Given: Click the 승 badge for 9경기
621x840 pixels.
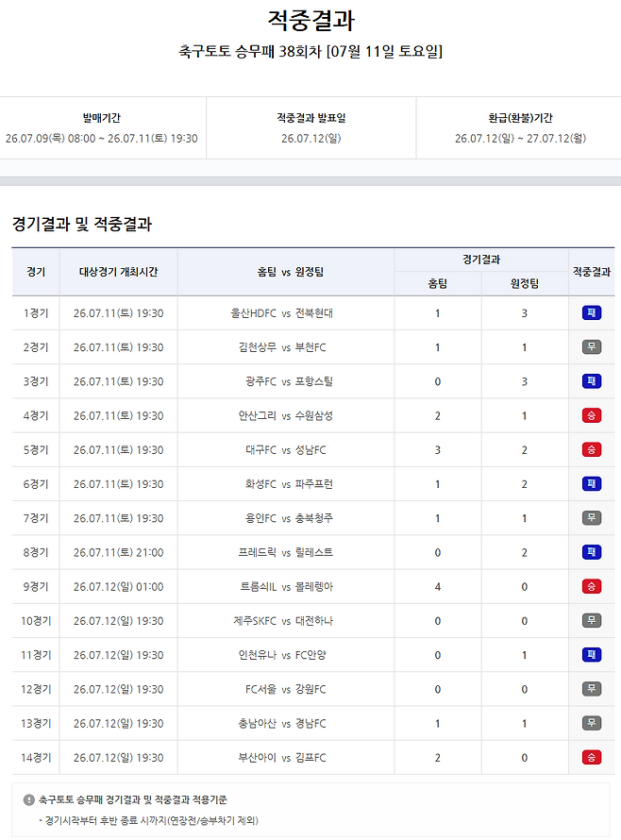Looking at the screenshot, I should tap(592, 587).
